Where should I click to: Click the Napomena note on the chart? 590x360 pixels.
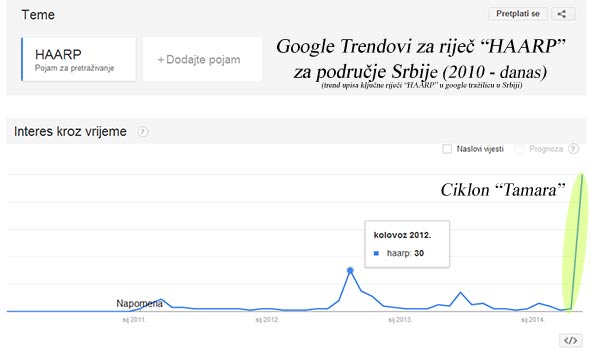(x=139, y=303)
